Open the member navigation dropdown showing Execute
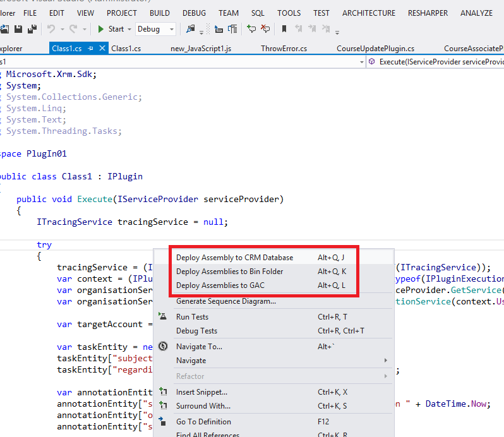The image size is (504, 437). (436, 62)
